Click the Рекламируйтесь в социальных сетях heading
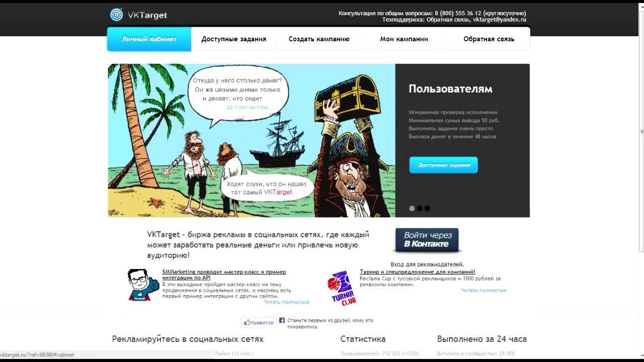 (x=188, y=339)
